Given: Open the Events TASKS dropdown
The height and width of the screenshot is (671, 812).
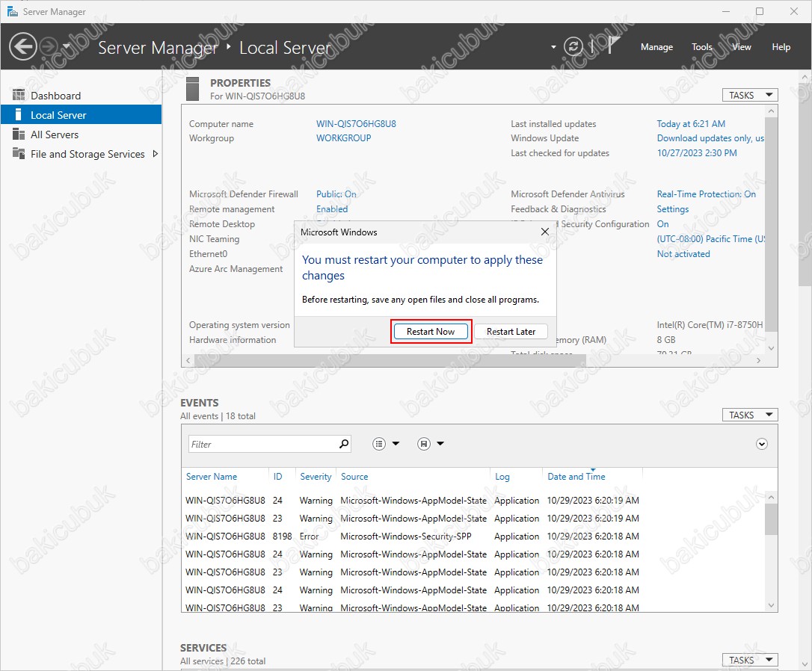Looking at the screenshot, I should [x=750, y=415].
